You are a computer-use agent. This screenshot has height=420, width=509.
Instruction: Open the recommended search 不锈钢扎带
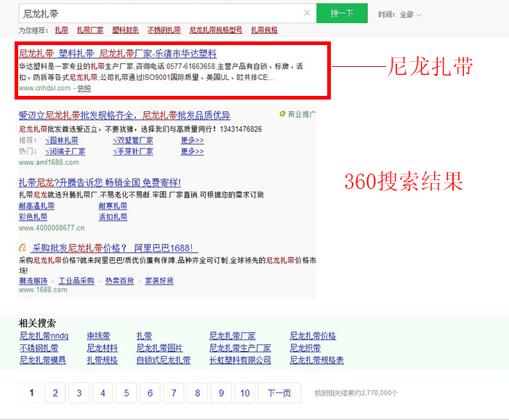pyautogui.click(x=164, y=31)
